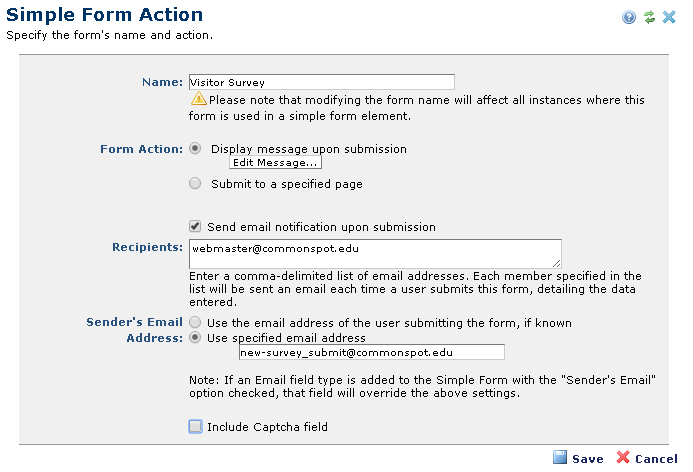This screenshot has height=472, width=693.
Task: Select 'Display message upon submission' radio
Action: (195, 148)
